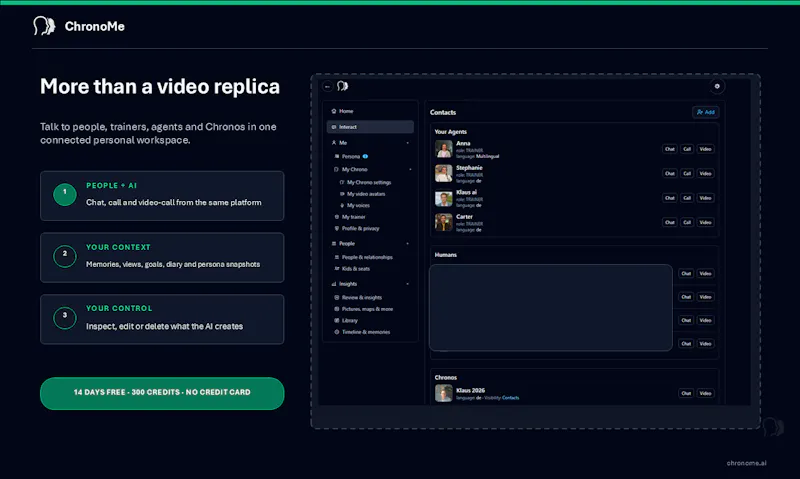Call the agent Anna
This screenshot has height=479, width=800.
click(x=687, y=149)
